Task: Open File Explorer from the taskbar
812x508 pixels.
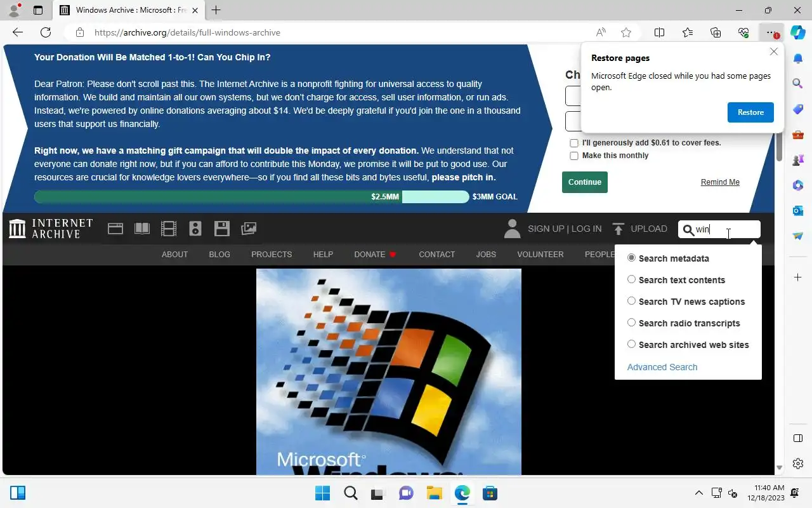Action: point(434,493)
